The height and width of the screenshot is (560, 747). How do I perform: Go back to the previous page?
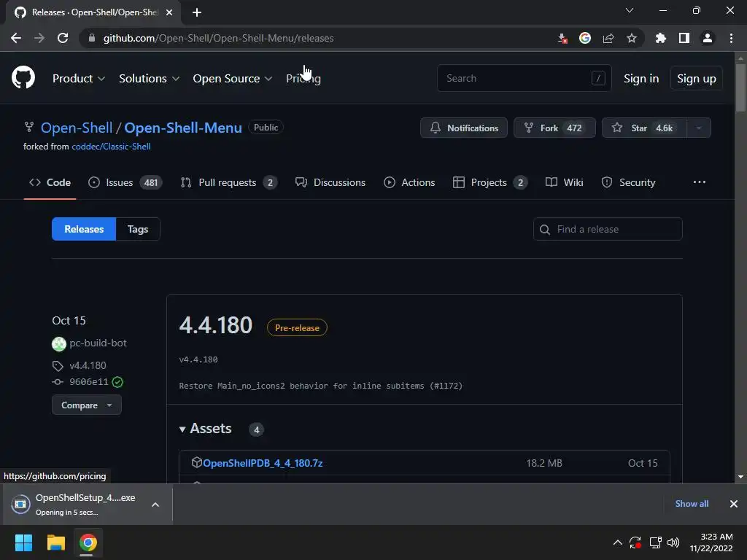(x=16, y=38)
